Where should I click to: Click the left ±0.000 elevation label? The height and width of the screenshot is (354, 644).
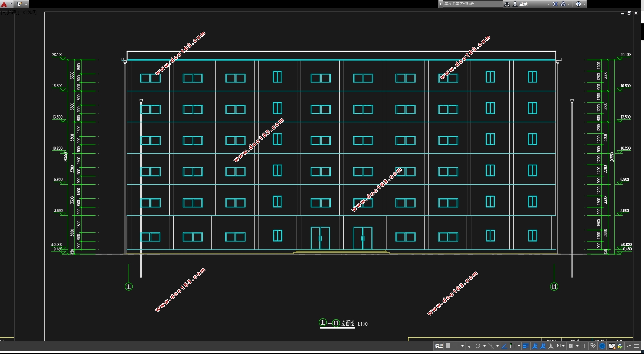pos(57,245)
